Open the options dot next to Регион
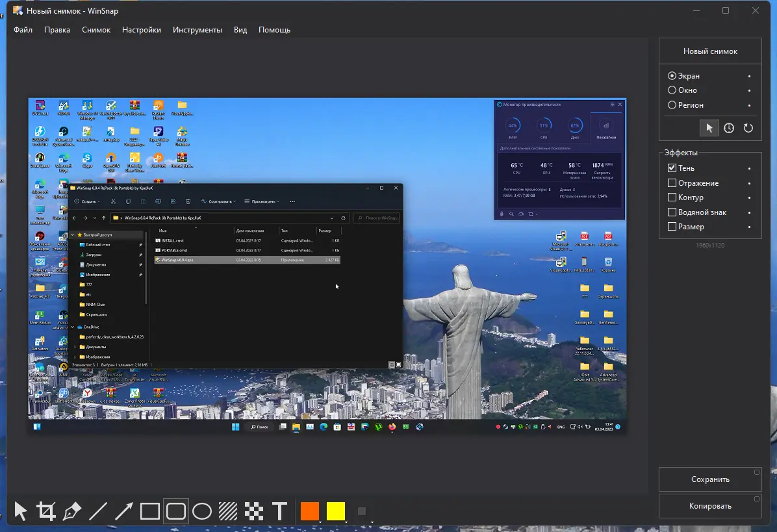777x532 pixels. pyautogui.click(x=750, y=105)
